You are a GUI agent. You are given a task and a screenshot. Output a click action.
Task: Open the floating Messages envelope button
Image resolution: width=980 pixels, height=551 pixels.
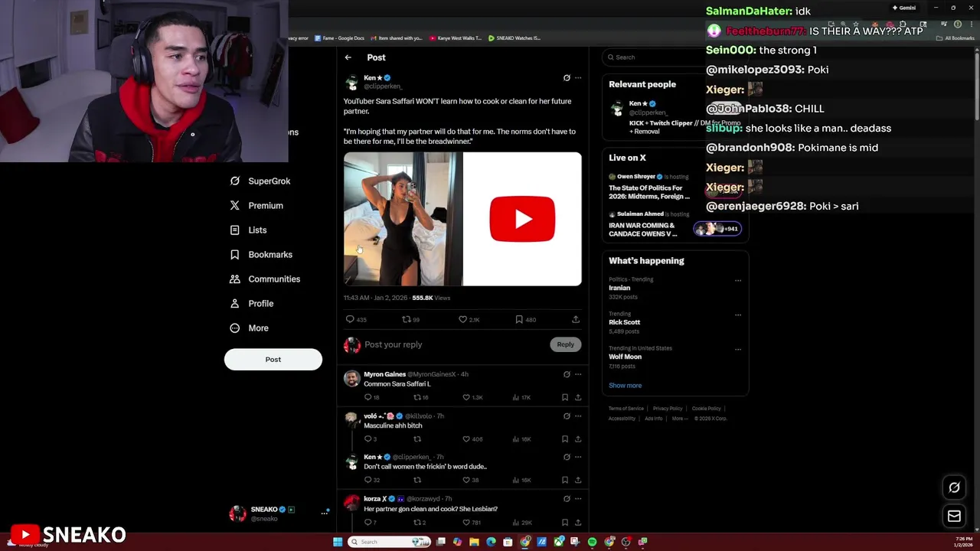pos(954,517)
